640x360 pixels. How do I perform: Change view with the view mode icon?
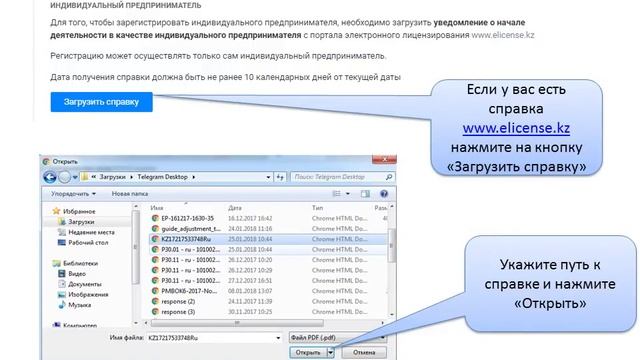[x=337, y=194]
